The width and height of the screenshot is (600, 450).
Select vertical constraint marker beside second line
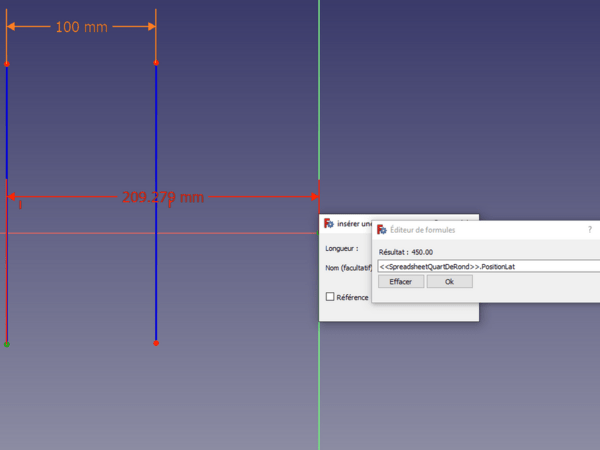tap(169, 205)
